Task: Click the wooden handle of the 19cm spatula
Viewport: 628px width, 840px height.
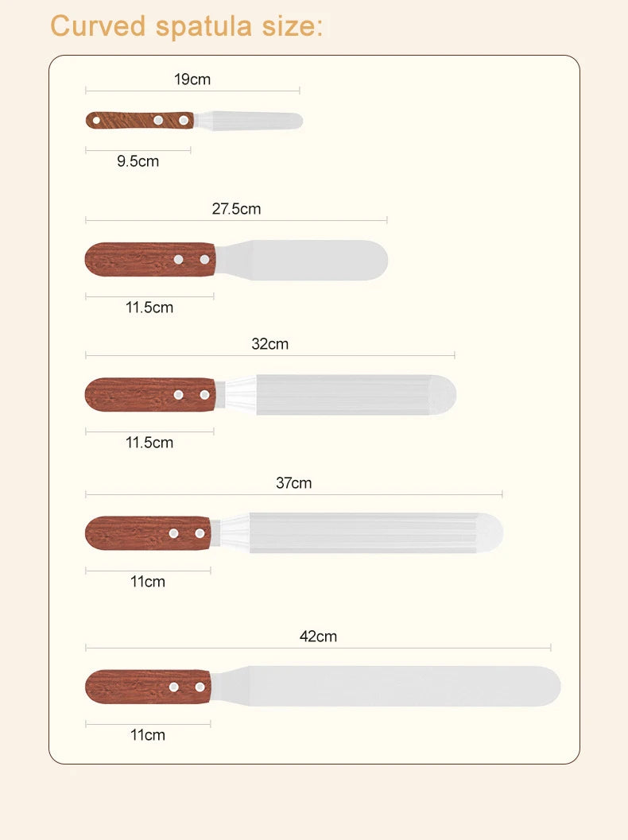Action: (x=139, y=120)
